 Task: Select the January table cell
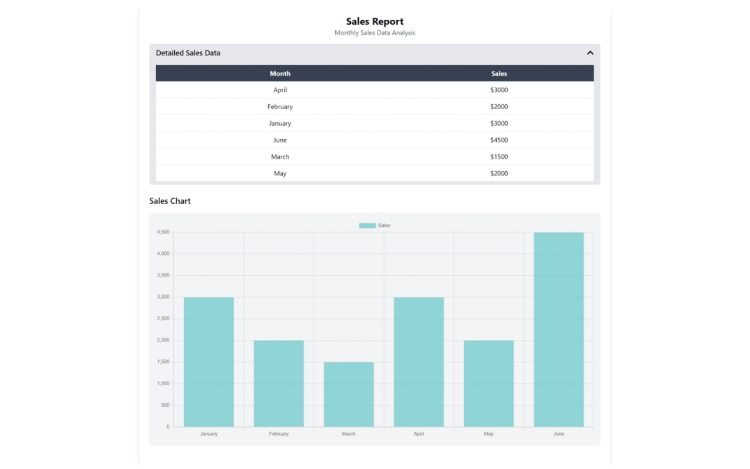pyautogui.click(x=280, y=123)
